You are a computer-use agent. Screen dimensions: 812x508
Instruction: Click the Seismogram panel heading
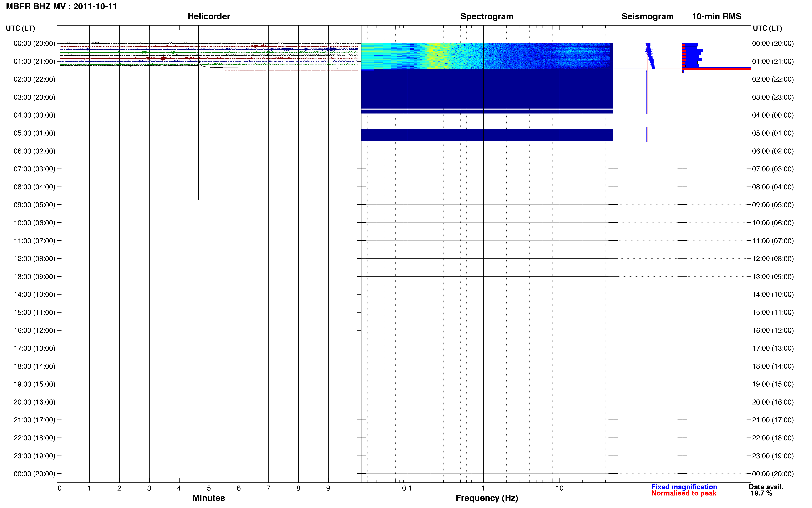(x=648, y=16)
